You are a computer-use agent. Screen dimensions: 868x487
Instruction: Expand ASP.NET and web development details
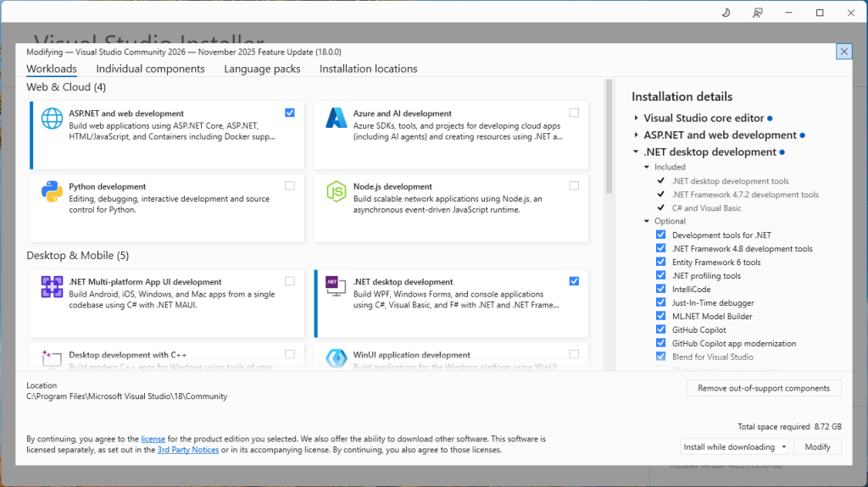[636, 135]
